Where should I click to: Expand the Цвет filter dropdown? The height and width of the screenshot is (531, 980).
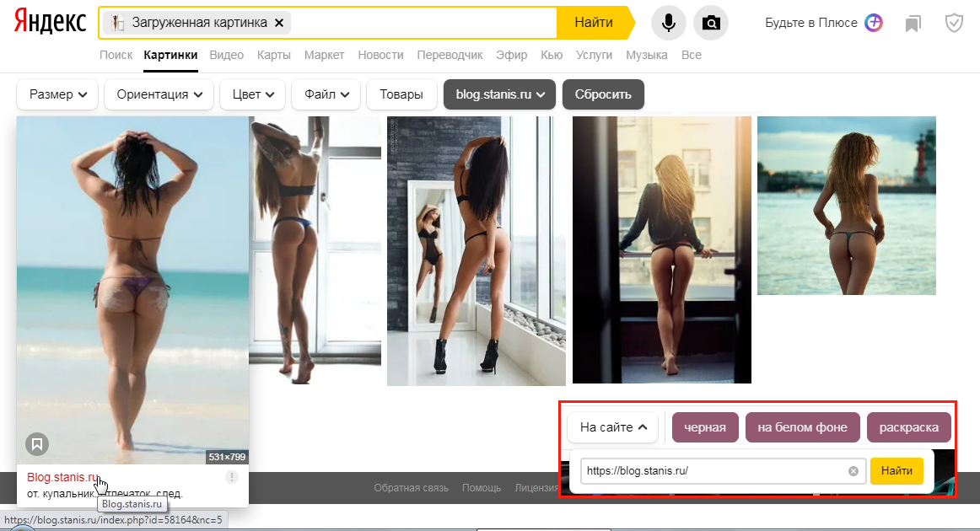[x=253, y=94]
